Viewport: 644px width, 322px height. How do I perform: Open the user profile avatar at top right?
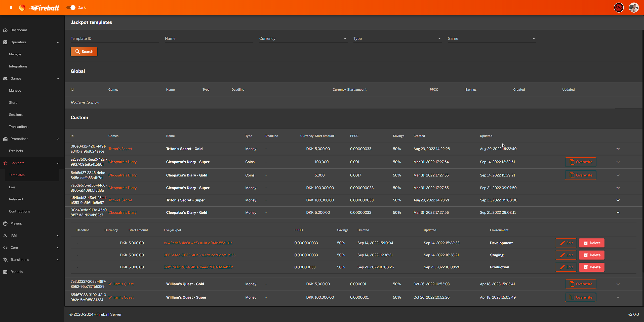click(x=634, y=8)
